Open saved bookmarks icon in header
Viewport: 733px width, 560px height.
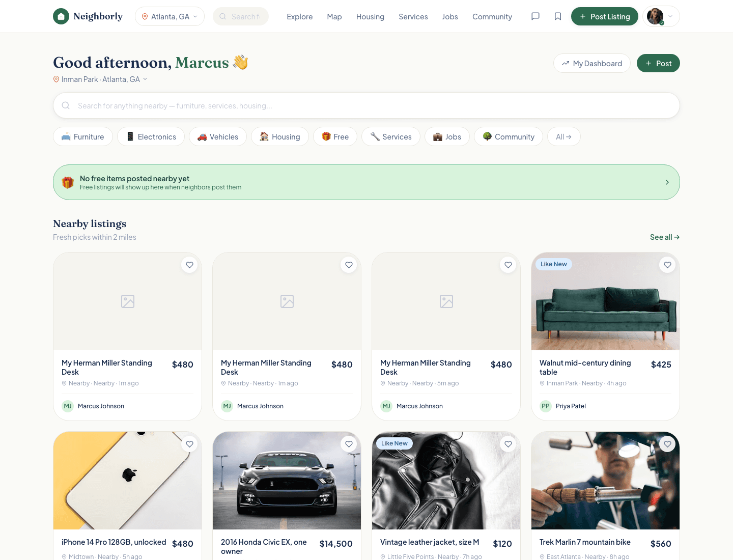[x=558, y=16]
